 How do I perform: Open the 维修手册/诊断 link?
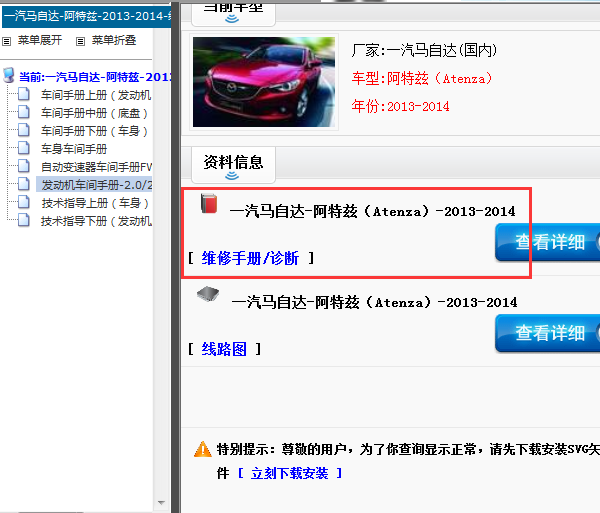coord(250,258)
